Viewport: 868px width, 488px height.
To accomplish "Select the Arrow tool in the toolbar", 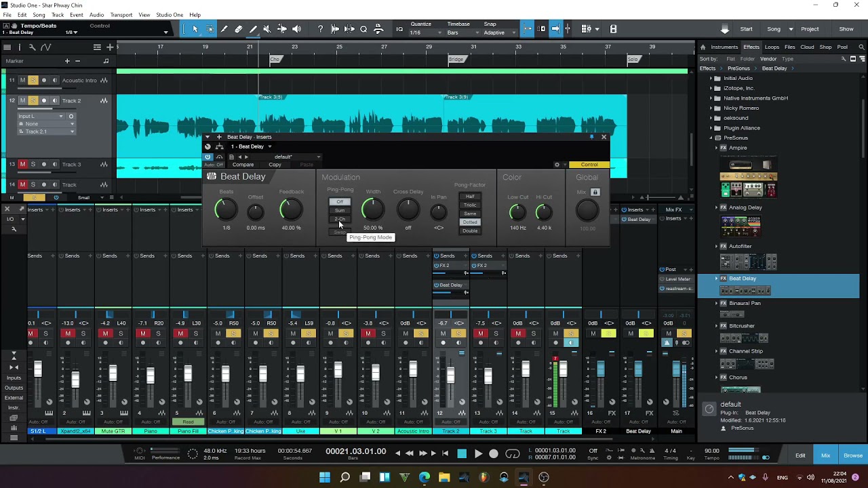I will click(195, 29).
